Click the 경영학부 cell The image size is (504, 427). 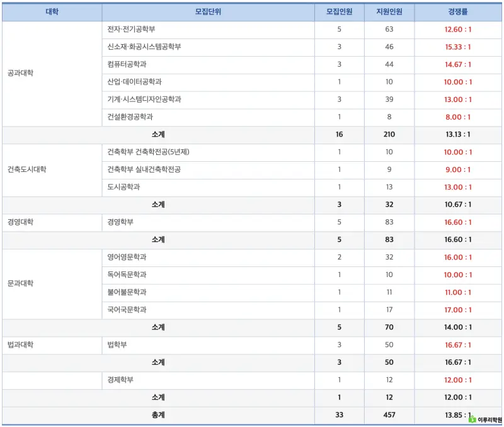point(208,222)
